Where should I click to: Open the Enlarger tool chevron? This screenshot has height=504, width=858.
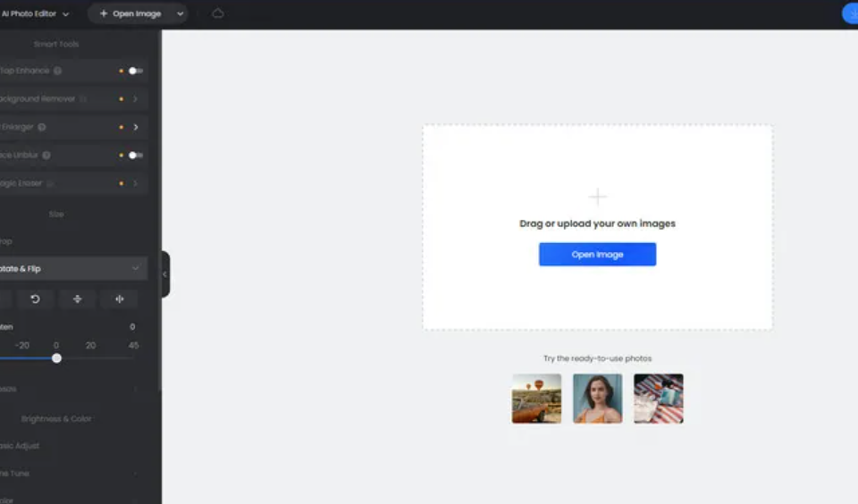[136, 127]
